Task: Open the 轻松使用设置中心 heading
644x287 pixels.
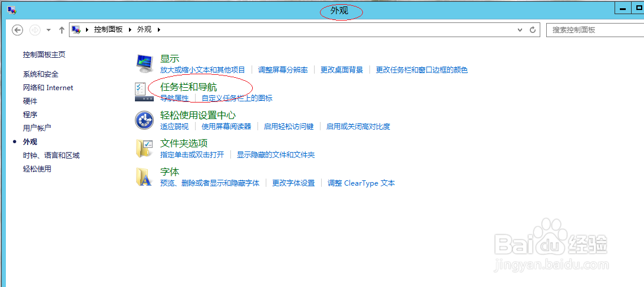Action: 198,116
